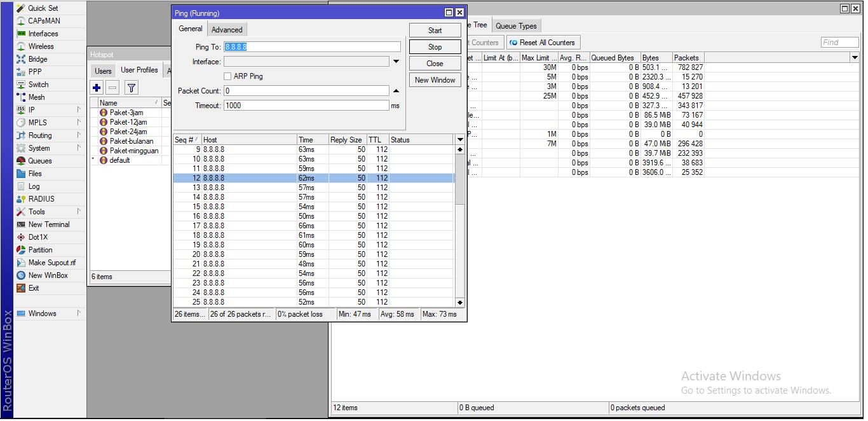
Task: Expand Tools submenu arrow
Action: coord(79,212)
